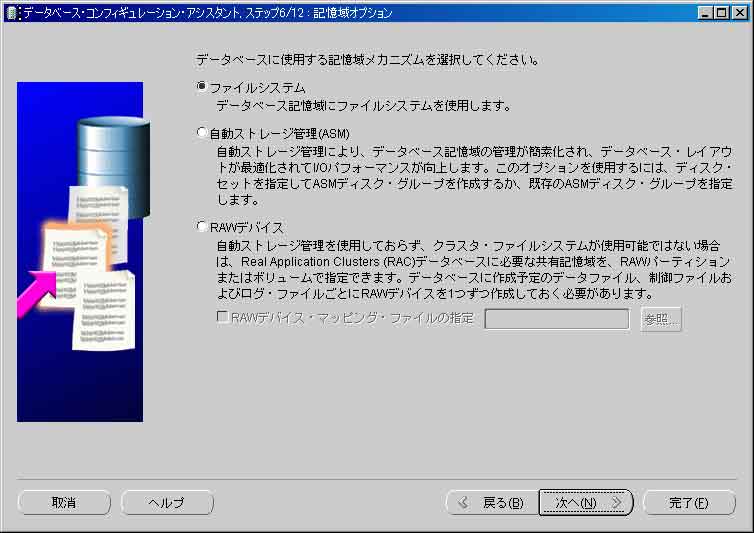Click the 参照... browse button
Viewport: 754px width, 533px height.
point(661,319)
